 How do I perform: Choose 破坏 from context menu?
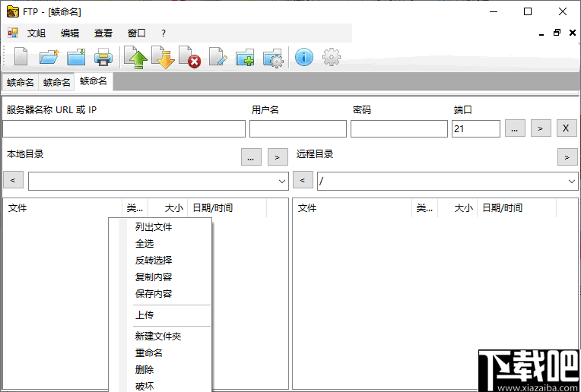160,386
